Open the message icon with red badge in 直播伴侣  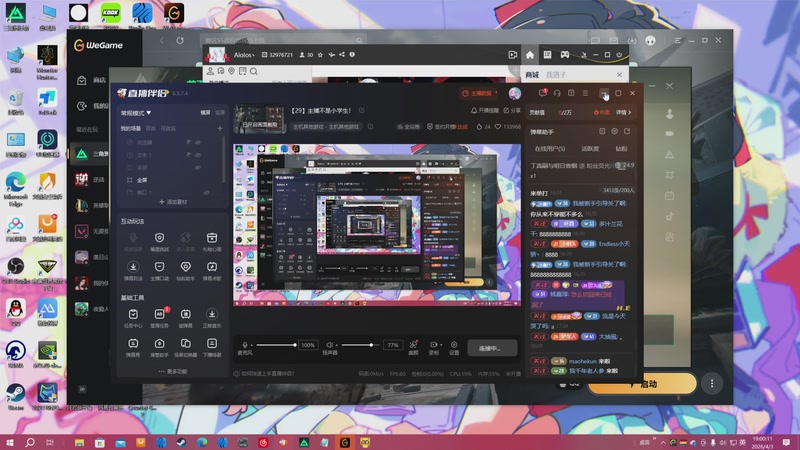click(x=542, y=93)
